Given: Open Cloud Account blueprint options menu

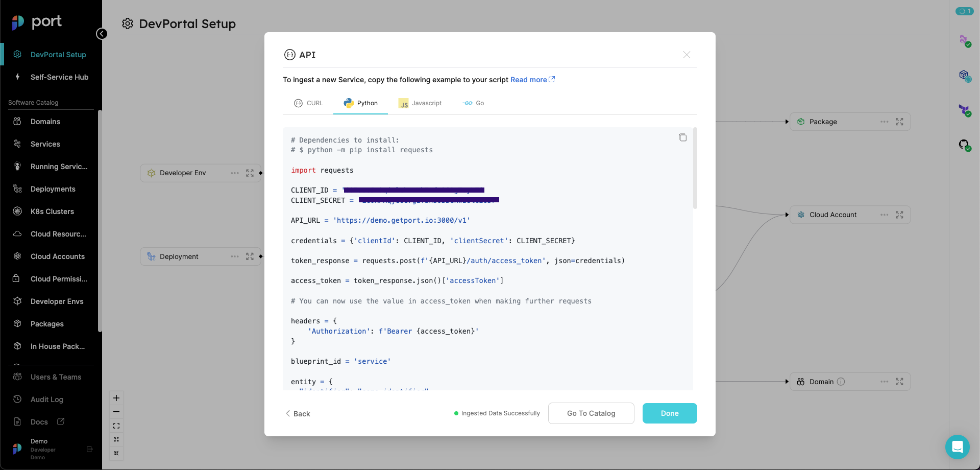Looking at the screenshot, I should coord(885,215).
